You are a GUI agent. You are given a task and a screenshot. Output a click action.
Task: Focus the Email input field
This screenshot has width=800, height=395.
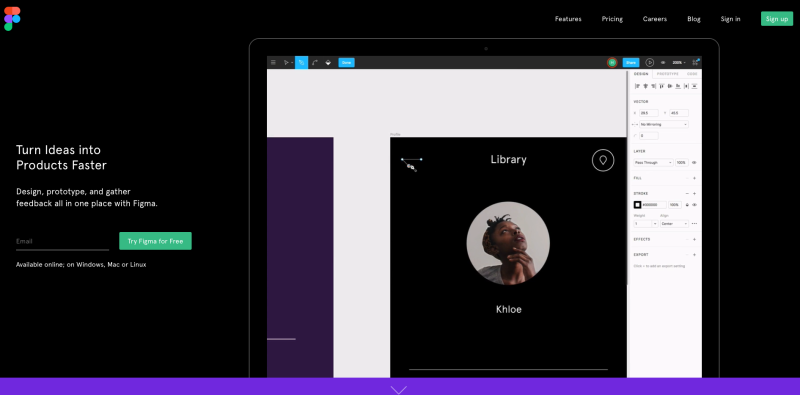62,241
